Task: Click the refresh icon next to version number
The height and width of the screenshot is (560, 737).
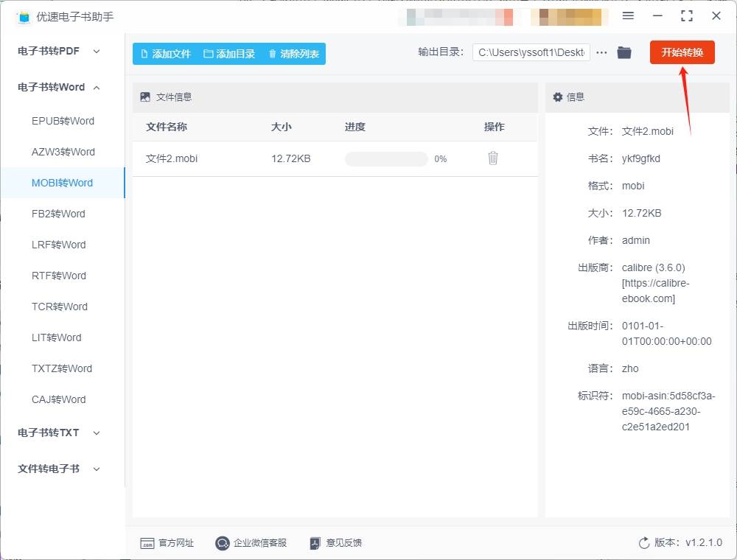Action: click(642, 542)
